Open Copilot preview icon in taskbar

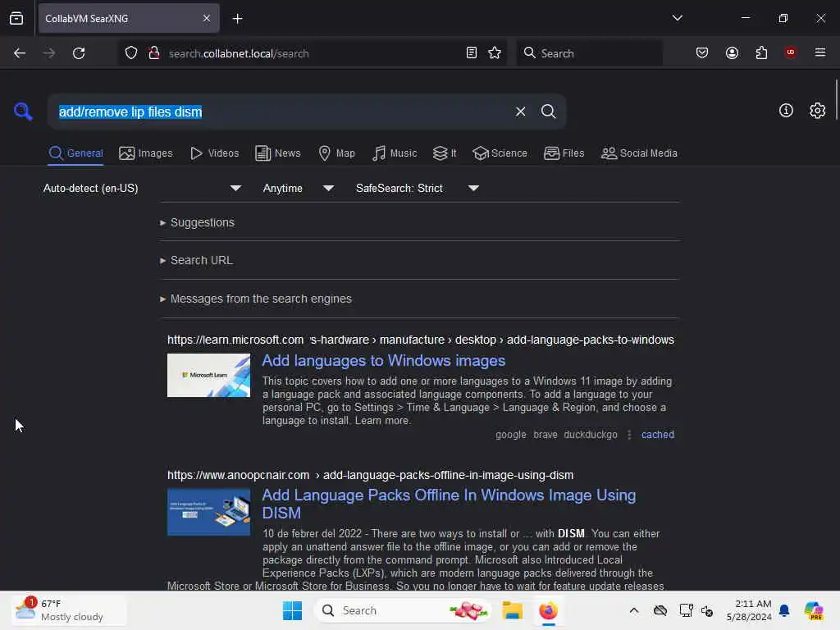[x=814, y=610]
